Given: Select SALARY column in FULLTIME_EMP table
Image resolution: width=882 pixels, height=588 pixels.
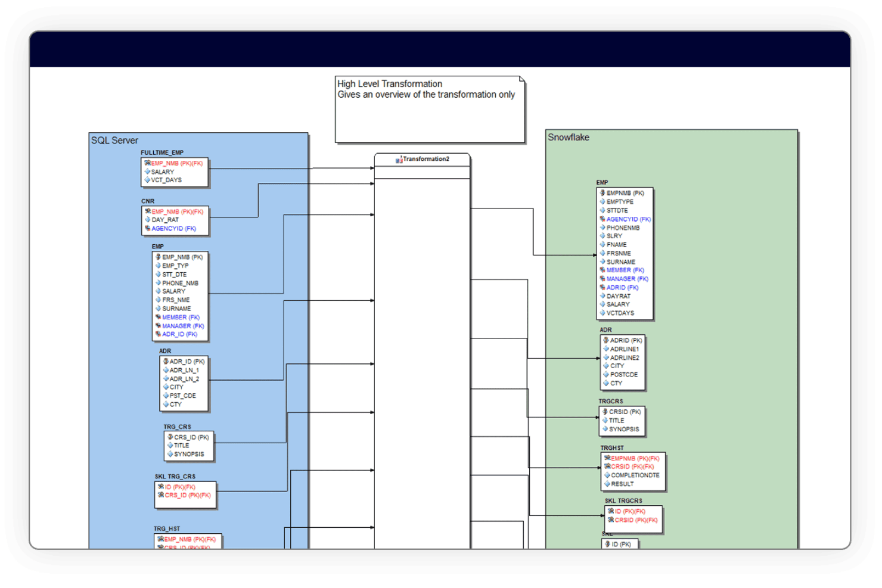Looking at the screenshot, I should pos(162,172).
